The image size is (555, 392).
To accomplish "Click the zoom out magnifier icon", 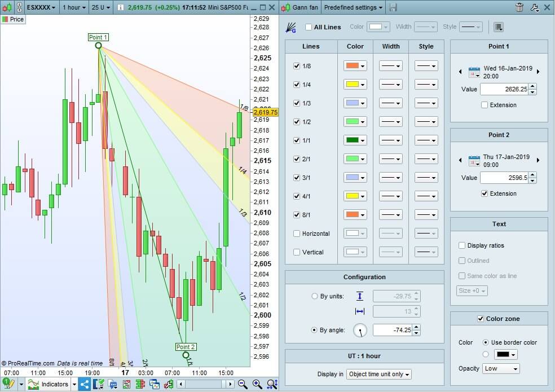I will (243, 384).
